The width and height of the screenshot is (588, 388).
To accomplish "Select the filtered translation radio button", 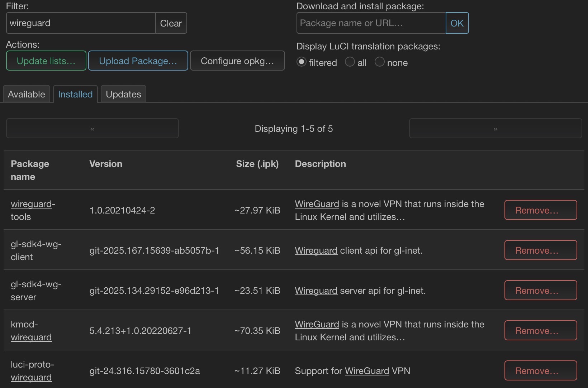I will pyautogui.click(x=302, y=62).
